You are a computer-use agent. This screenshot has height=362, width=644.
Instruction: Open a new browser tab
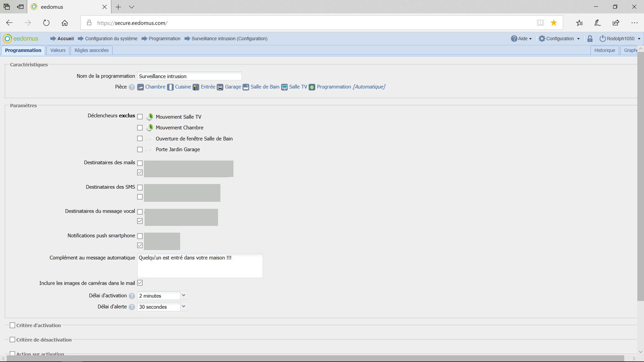pyautogui.click(x=118, y=7)
